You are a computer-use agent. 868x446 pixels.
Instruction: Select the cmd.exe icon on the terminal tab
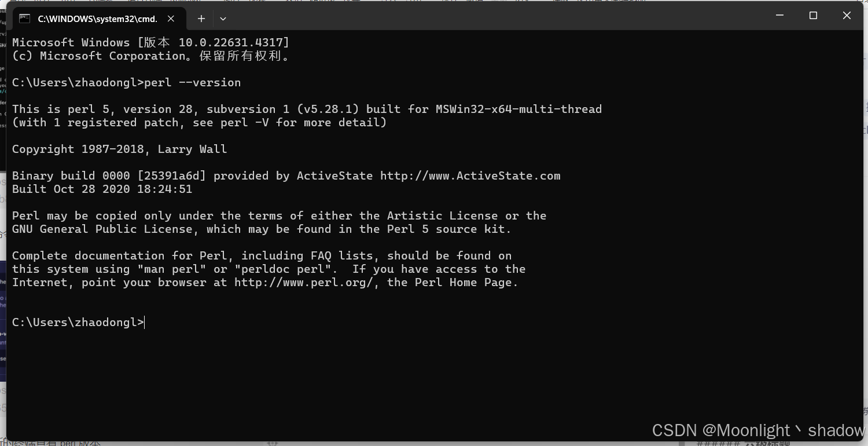[24, 19]
